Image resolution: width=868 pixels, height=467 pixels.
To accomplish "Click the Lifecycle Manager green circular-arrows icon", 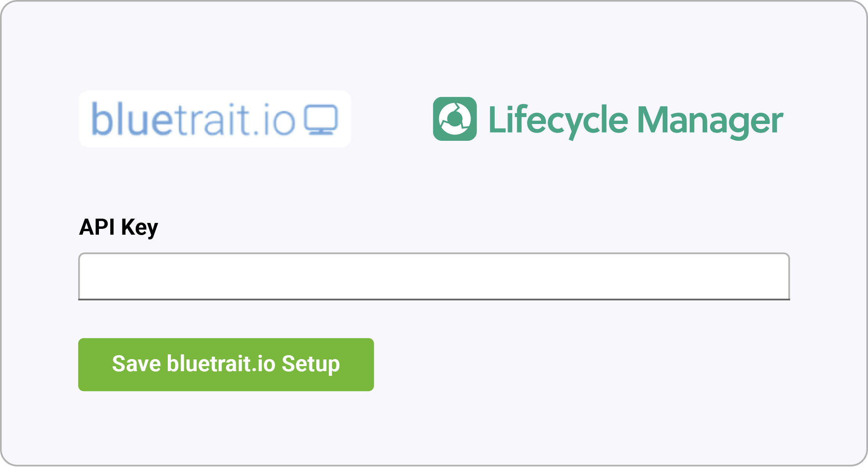I will point(455,119).
